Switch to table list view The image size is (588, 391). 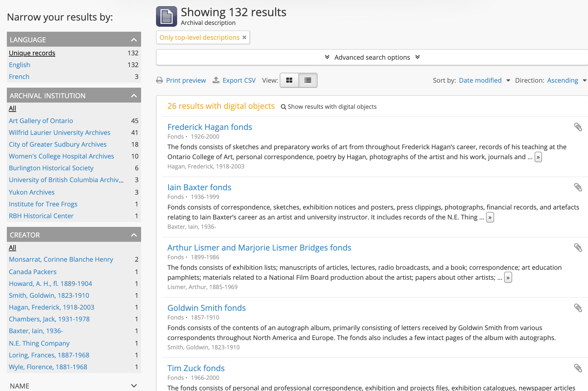point(308,80)
